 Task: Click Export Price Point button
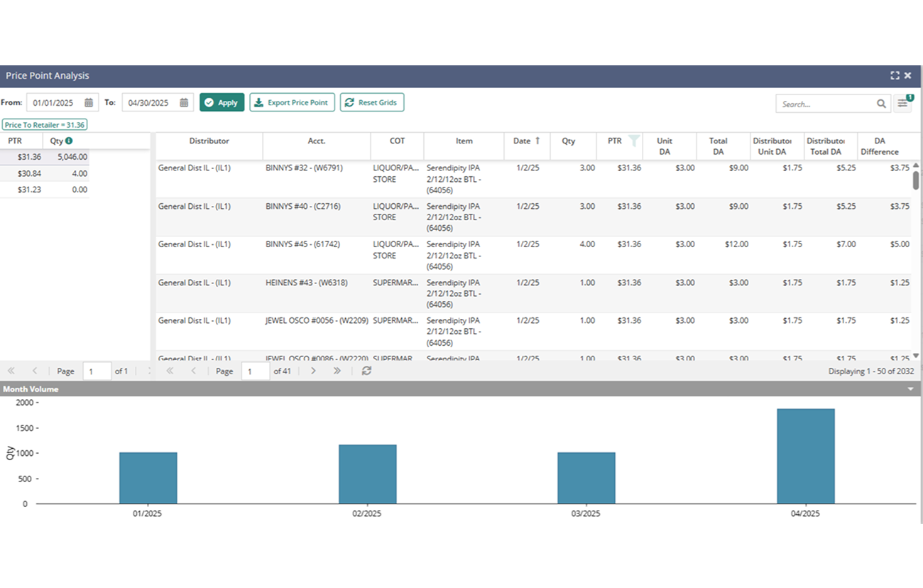click(292, 103)
